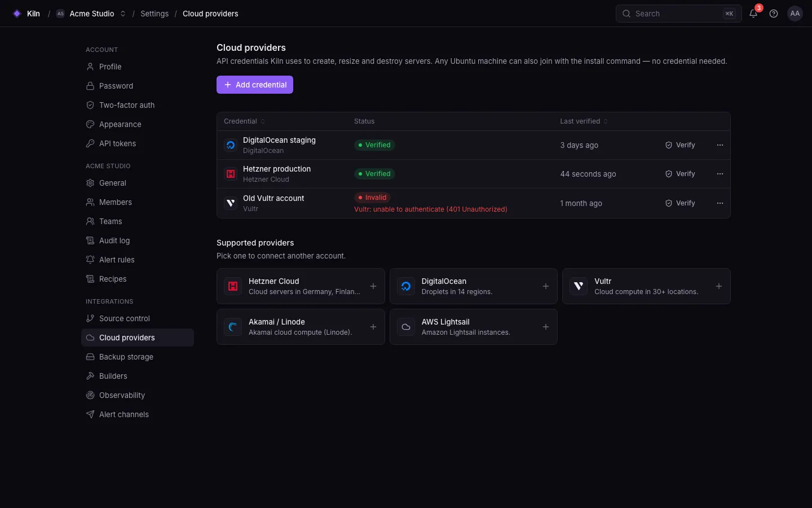
Task: Focus the Search field
Action: click(678, 14)
